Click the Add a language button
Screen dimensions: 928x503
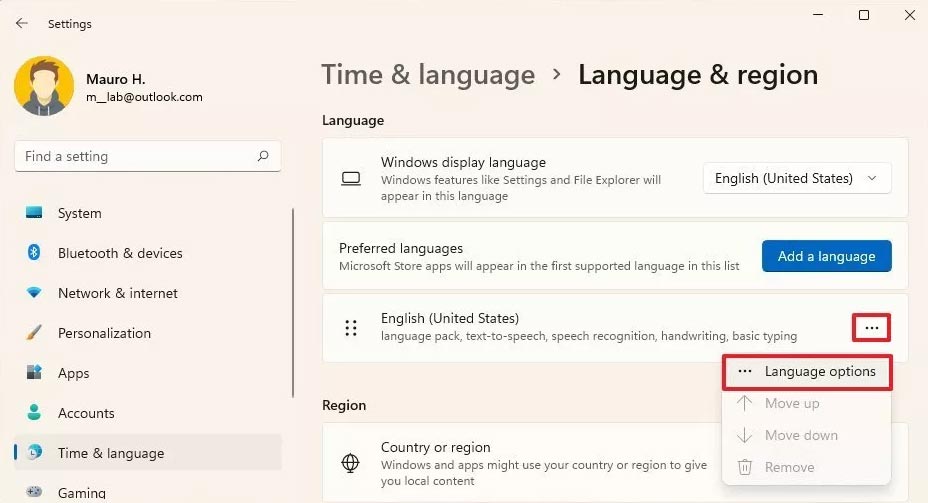pyautogui.click(x=826, y=256)
